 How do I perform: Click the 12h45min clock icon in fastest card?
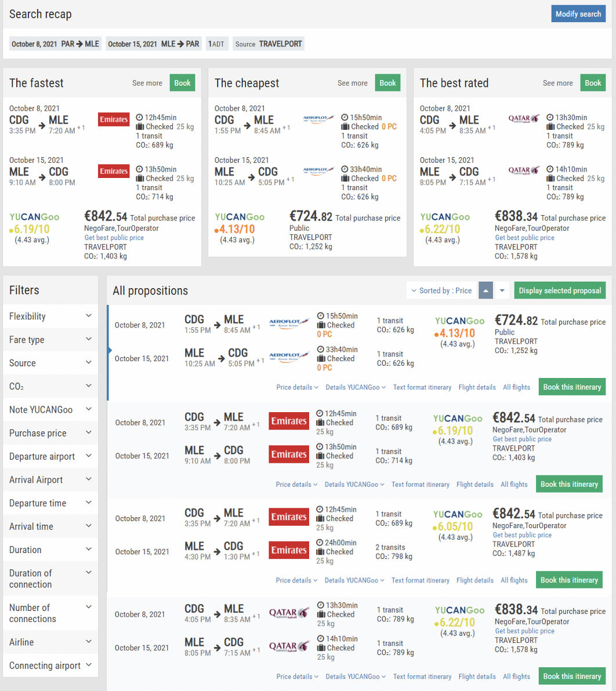click(x=139, y=117)
